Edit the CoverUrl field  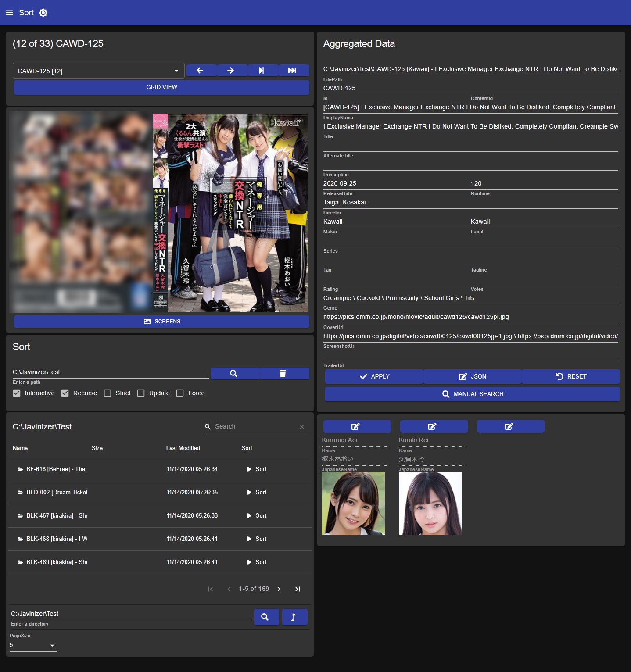click(471, 317)
